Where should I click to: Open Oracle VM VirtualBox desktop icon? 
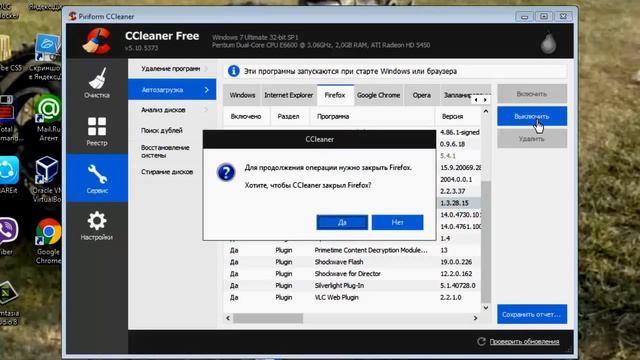tap(47, 180)
